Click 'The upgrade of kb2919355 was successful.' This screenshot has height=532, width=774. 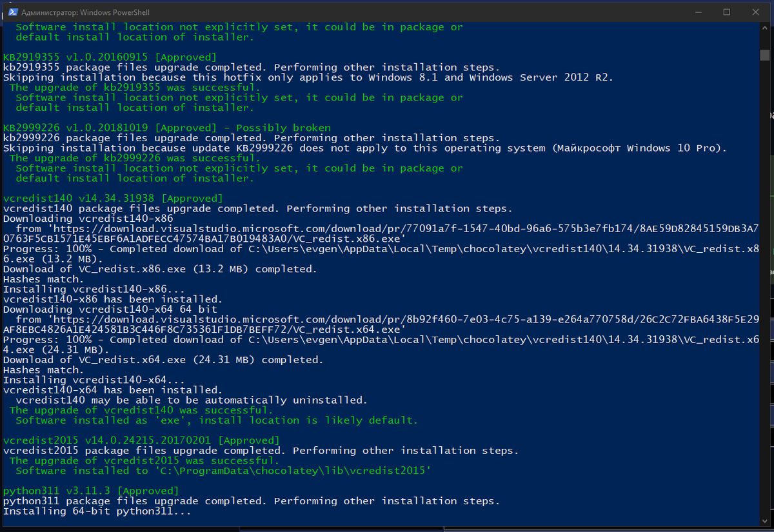135,88
